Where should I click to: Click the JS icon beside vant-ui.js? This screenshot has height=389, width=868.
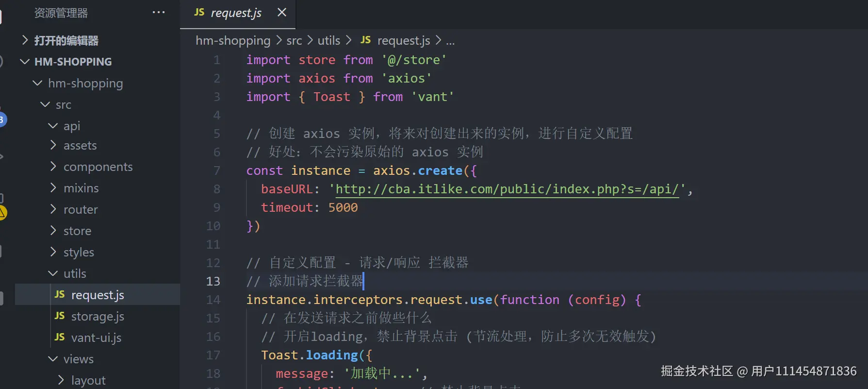60,338
